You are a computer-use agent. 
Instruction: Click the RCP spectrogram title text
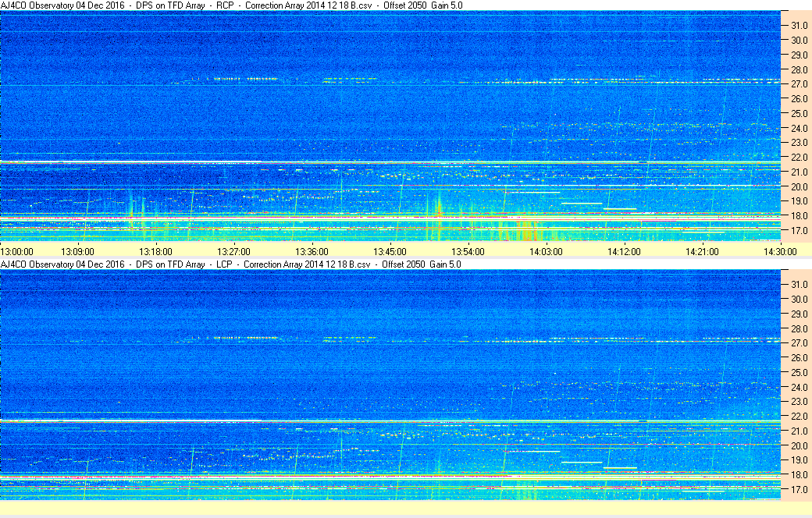point(231,5)
